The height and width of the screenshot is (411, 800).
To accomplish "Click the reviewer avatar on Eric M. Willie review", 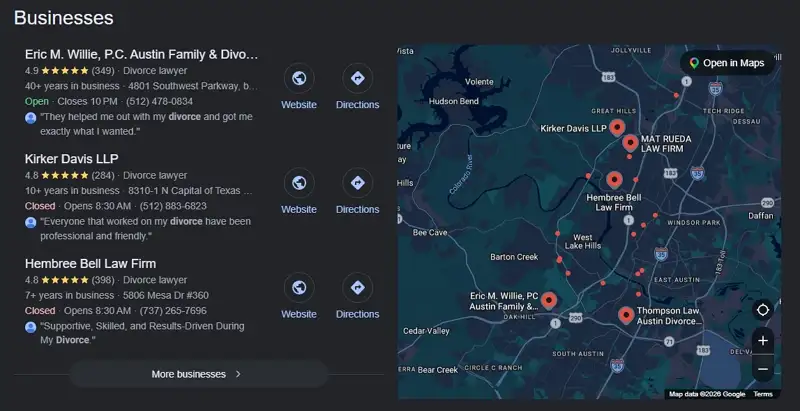I will point(31,118).
